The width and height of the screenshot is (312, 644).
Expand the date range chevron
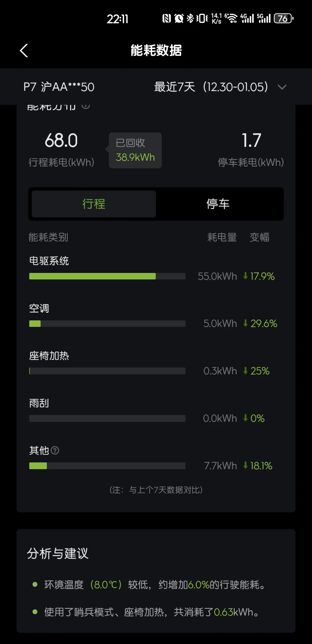282,87
